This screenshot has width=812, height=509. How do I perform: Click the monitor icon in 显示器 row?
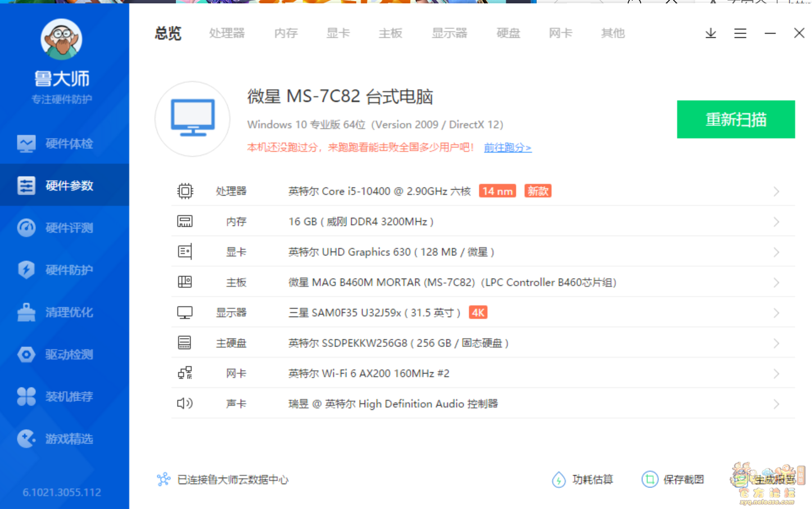pyautogui.click(x=185, y=313)
